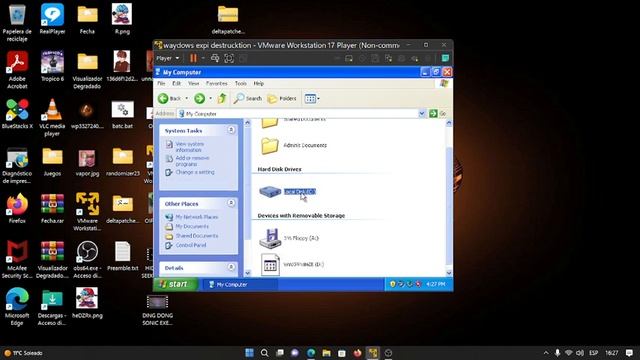
Task: Pause the virtual machine in VMware Player
Action: pos(193,58)
